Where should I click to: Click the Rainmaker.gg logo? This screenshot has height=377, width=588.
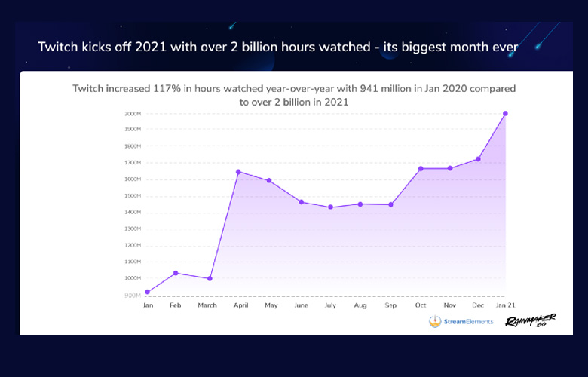click(x=531, y=320)
